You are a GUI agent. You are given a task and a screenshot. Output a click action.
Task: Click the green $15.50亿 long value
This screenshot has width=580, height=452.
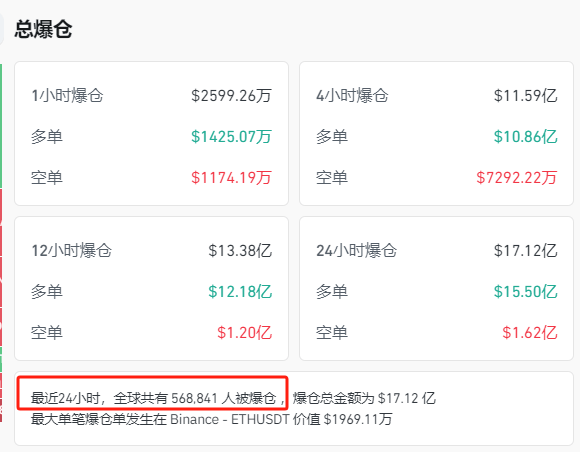click(526, 291)
